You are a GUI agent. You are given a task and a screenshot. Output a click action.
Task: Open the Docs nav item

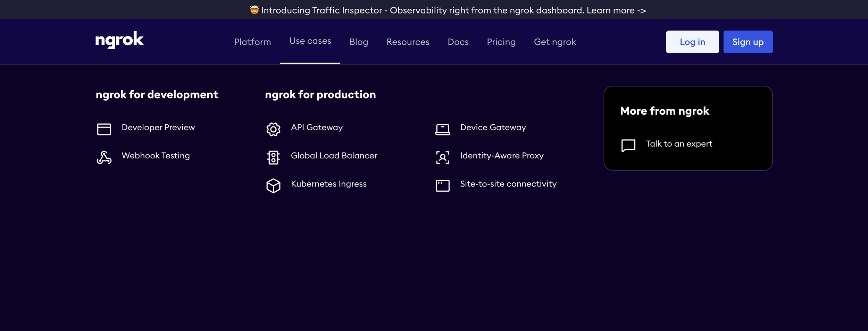pos(458,42)
